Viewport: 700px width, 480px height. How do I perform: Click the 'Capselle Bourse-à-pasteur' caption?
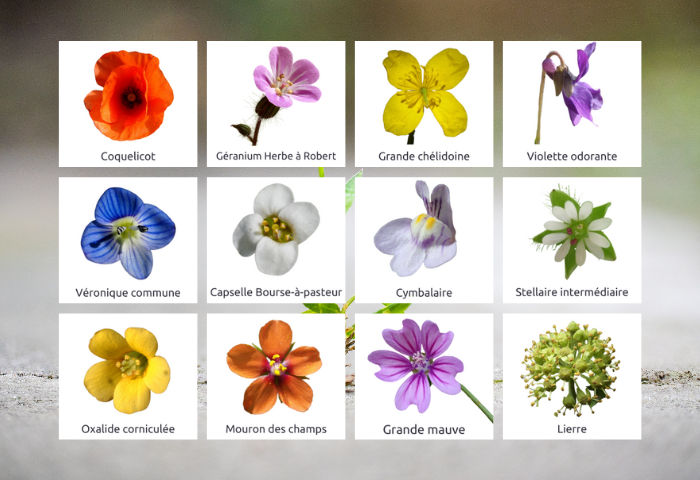276,292
